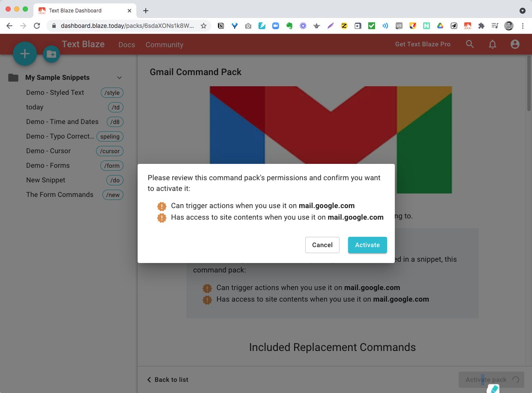This screenshot has height=393, width=532.
Task: Click the US badge extension icon
Action: (399, 26)
